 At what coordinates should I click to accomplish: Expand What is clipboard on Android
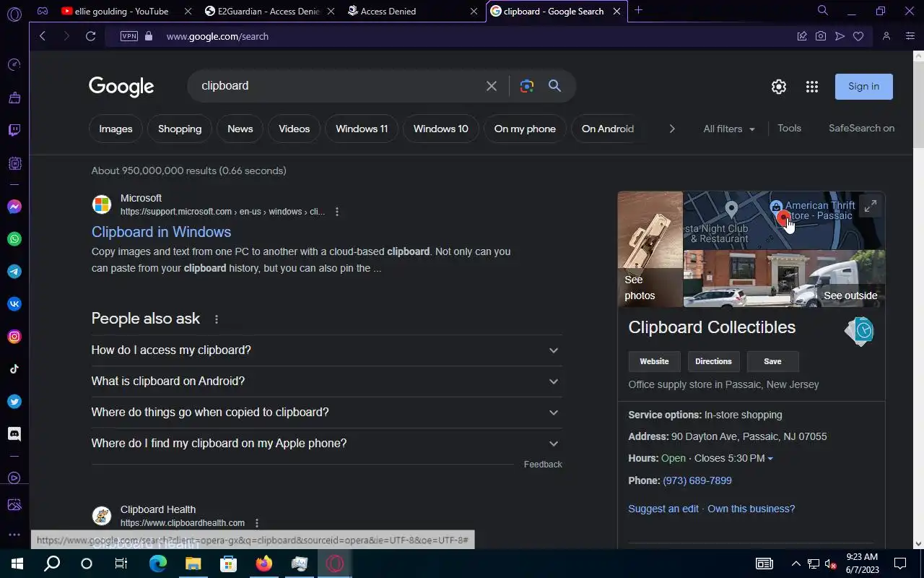[x=326, y=381]
